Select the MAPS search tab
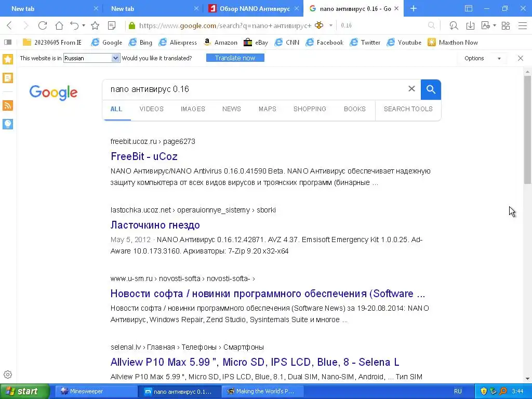The height and width of the screenshot is (399, 532). [x=268, y=109]
